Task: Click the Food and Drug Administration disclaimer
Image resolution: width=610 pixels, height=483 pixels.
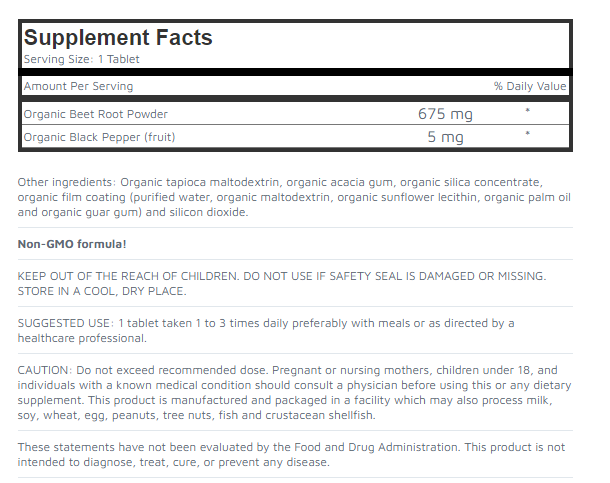Action: click(291, 455)
